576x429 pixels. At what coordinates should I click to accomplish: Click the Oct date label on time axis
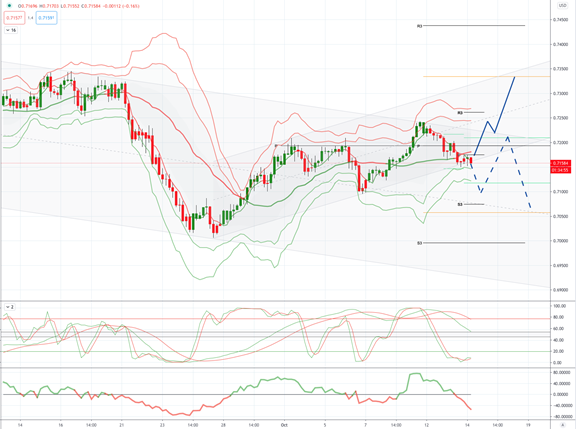[284, 425]
